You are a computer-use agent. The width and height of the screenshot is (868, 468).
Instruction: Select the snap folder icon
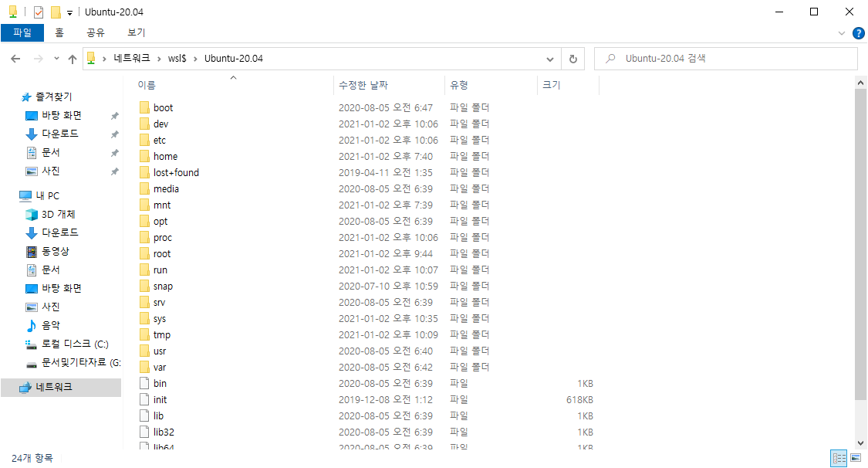point(144,286)
